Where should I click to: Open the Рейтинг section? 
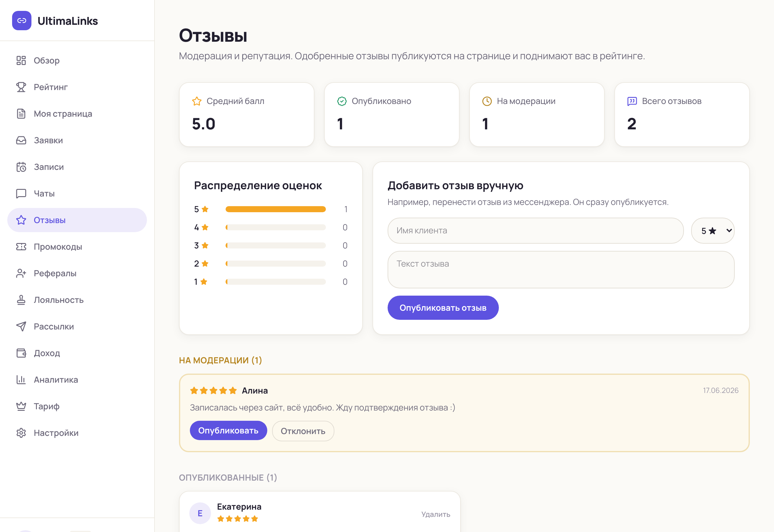coord(77,87)
